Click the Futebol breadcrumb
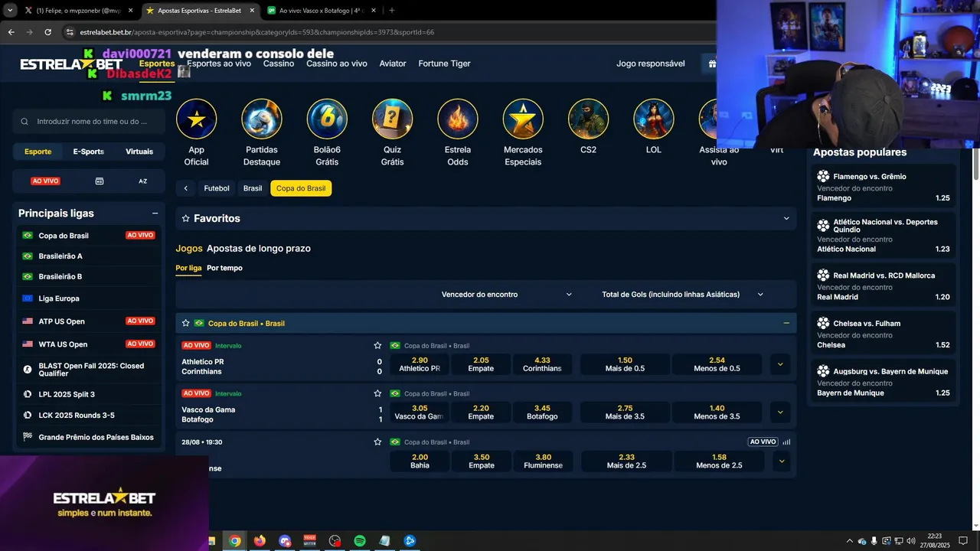 [x=217, y=188]
